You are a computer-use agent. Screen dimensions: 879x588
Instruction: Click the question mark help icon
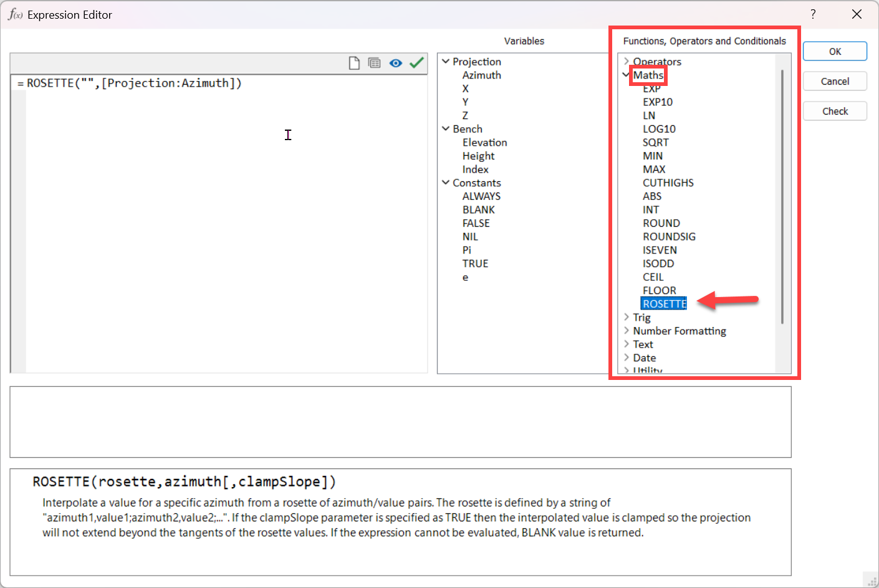(813, 14)
